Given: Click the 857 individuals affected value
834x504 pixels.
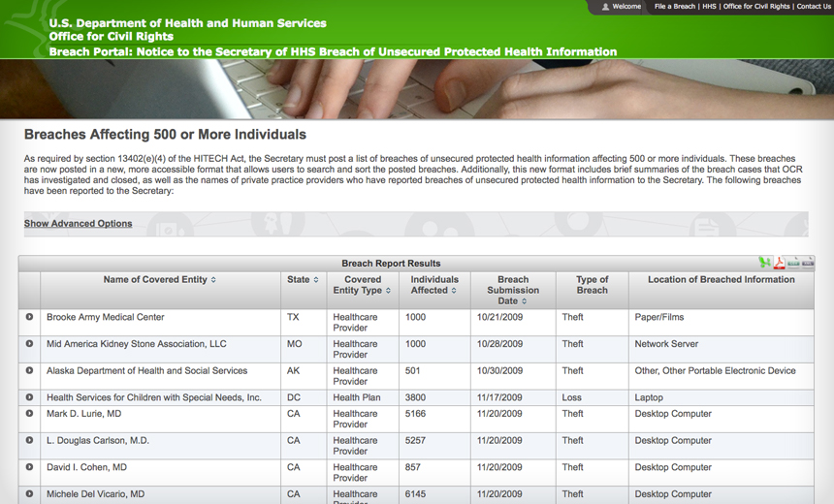Looking at the screenshot, I should point(413,467).
